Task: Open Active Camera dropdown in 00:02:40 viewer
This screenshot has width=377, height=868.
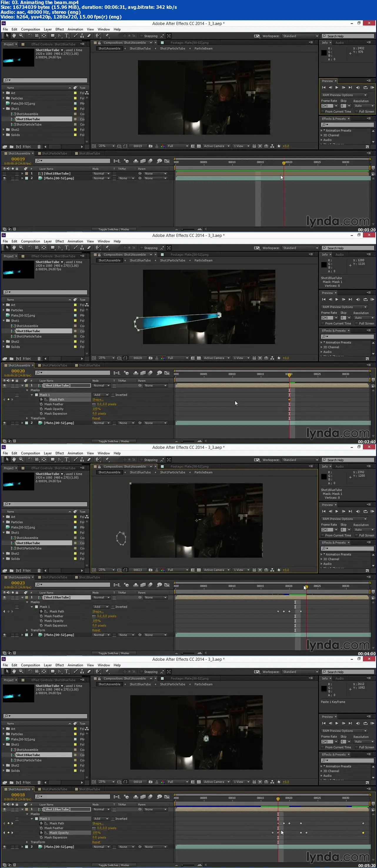Action: 216,358
